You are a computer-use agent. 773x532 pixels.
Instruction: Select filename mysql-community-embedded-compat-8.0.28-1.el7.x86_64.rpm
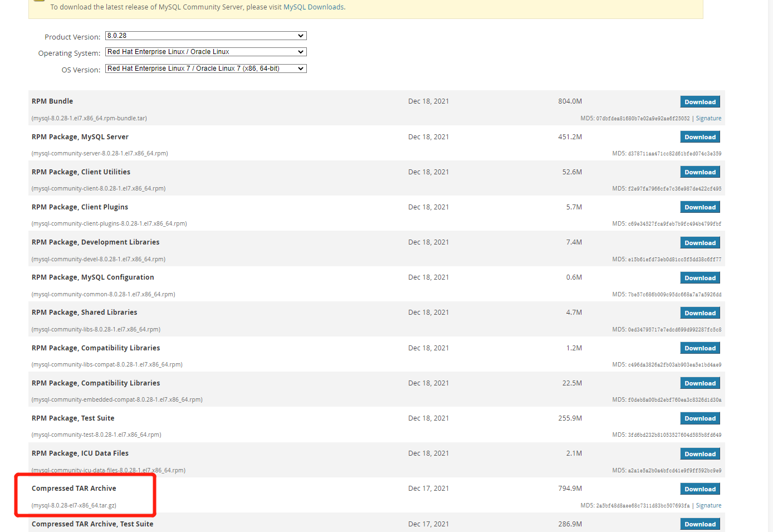(x=117, y=399)
